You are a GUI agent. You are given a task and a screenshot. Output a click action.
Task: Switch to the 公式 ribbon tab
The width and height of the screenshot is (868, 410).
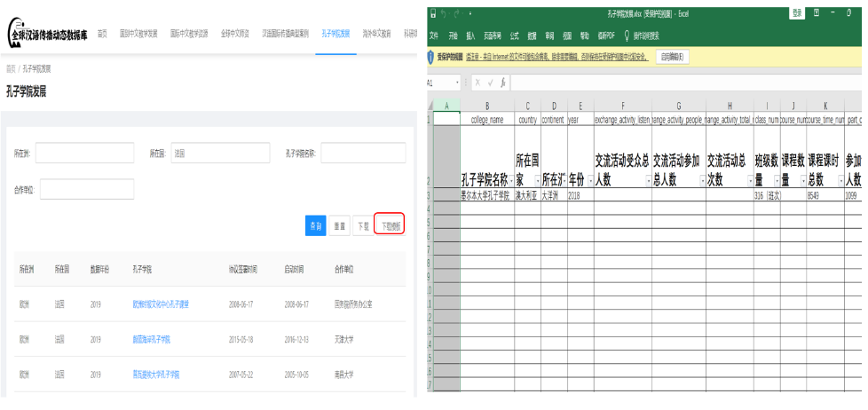515,35
